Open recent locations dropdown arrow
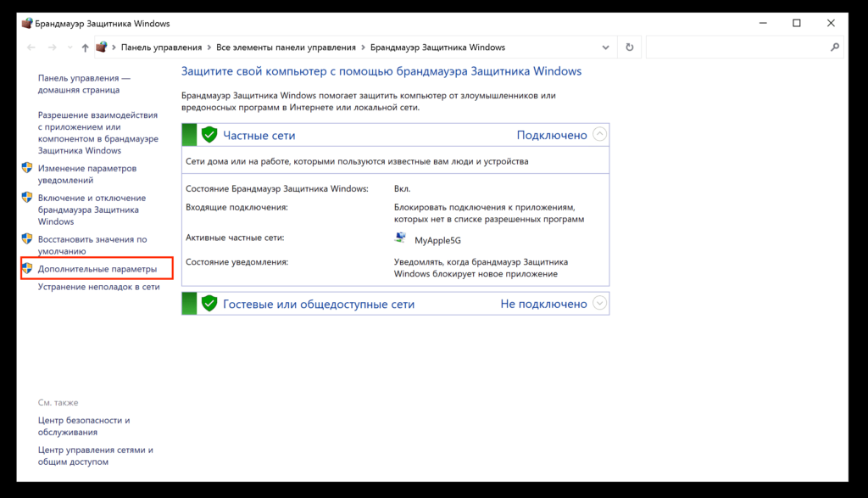Screen dimensions: 868x498 [70, 48]
